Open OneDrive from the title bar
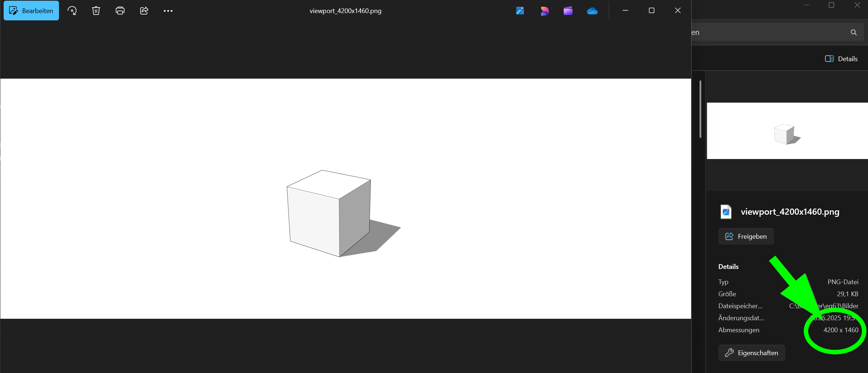 point(592,11)
